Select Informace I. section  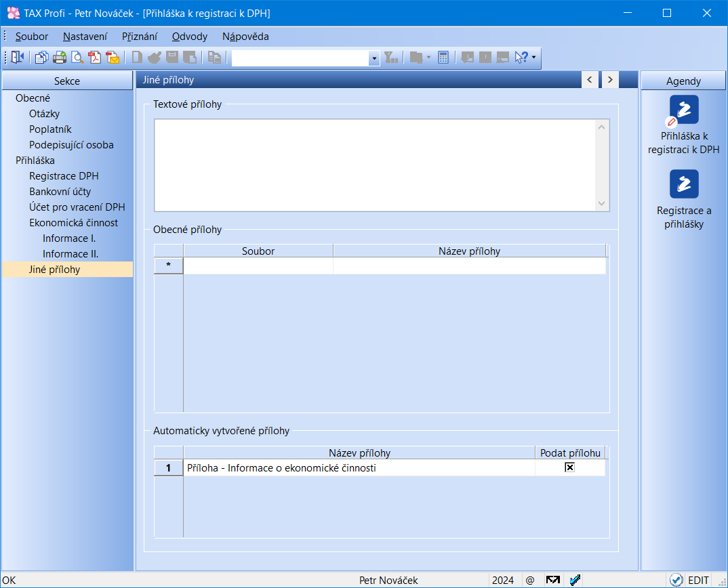tap(69, 238)
